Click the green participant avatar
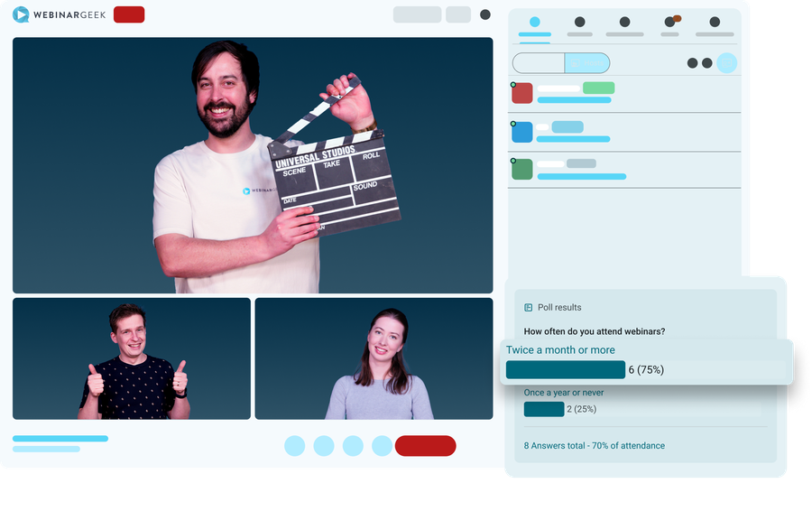This screenshot has height=511, width=812. point(522,170)
